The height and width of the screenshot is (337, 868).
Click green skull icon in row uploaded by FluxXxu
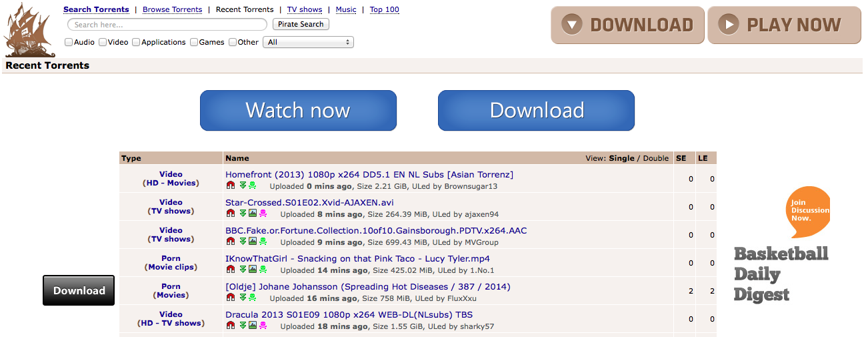pos(252,298)
